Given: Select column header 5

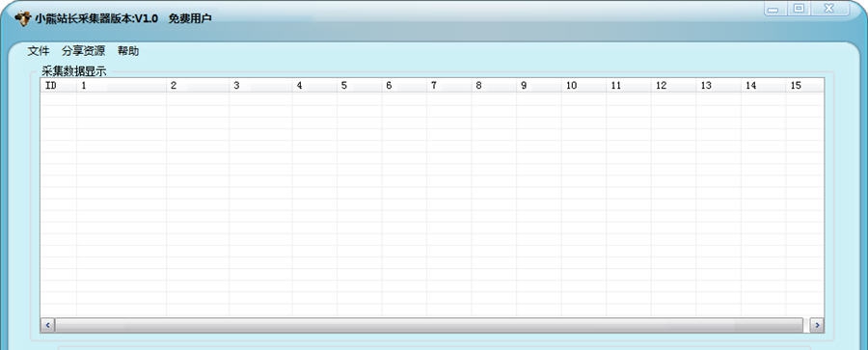Looking at the screenshot, I should (360, 85).
